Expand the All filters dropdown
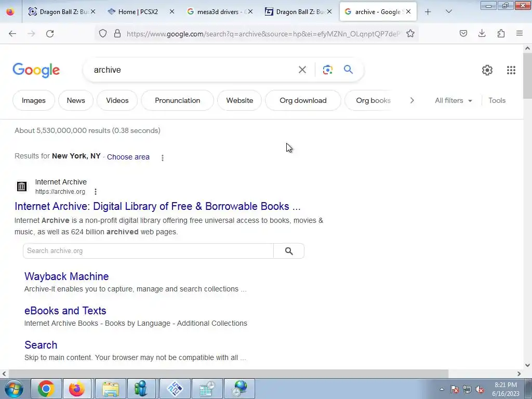 point(453,100)
